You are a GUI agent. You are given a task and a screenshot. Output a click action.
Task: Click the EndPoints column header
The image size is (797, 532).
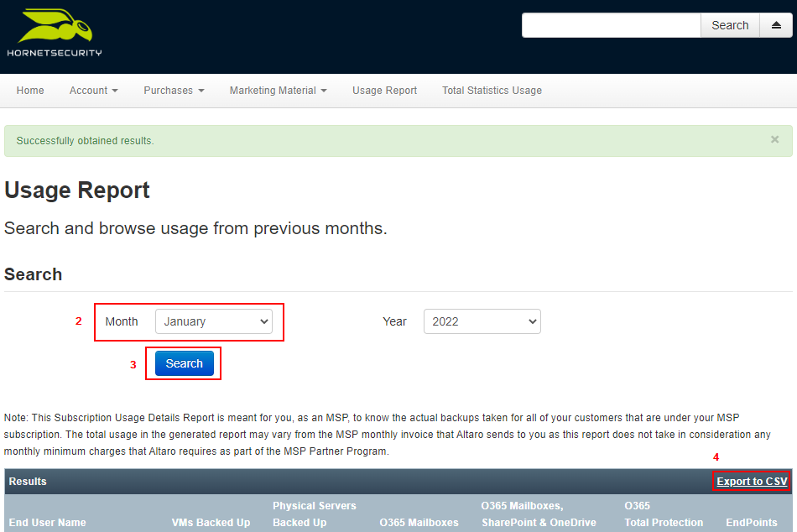click(751, 522)
